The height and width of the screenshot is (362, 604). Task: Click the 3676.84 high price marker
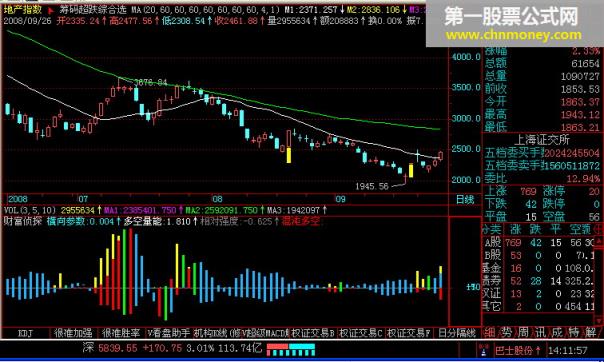point(150,82)
